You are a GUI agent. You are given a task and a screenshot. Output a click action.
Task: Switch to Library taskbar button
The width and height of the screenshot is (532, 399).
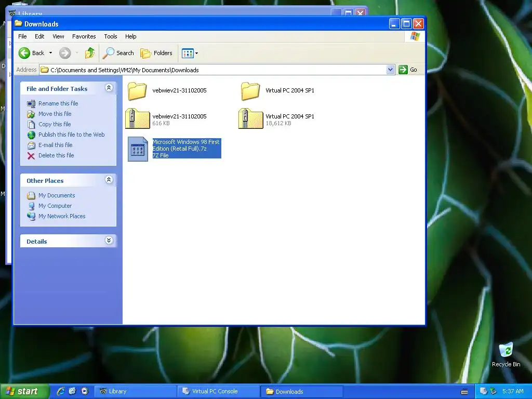(135, 391)
